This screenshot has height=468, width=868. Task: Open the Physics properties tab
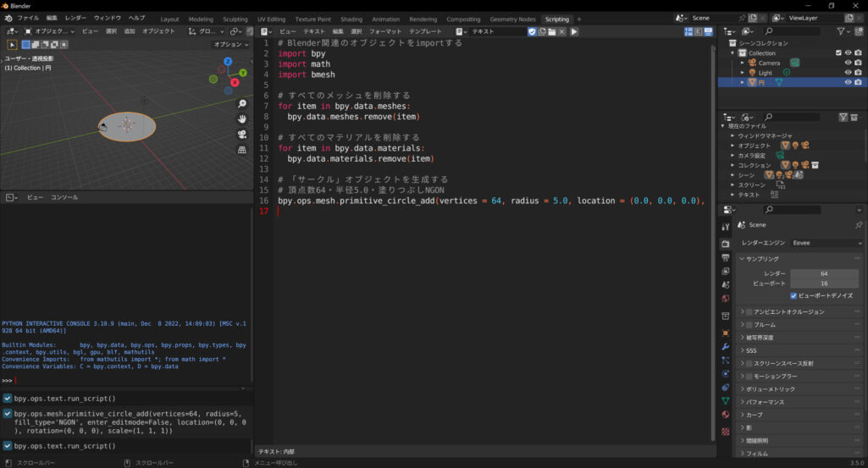point(725,373)
